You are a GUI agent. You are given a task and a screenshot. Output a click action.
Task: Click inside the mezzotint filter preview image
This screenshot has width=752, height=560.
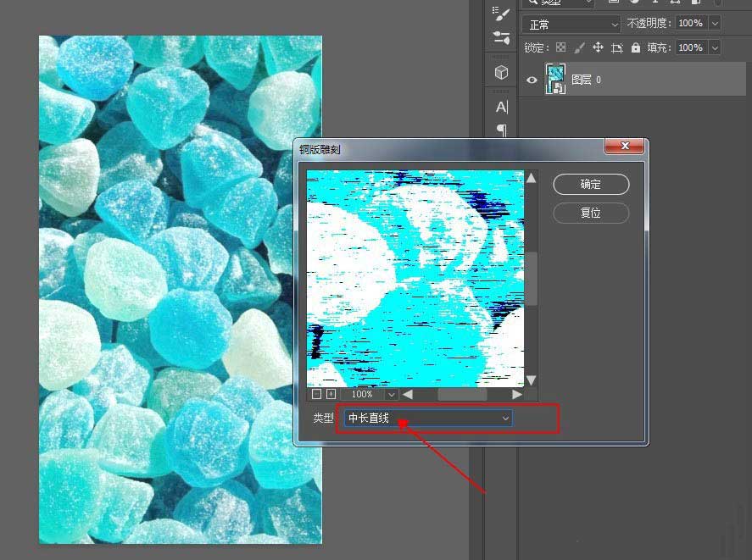pos(415,278)
